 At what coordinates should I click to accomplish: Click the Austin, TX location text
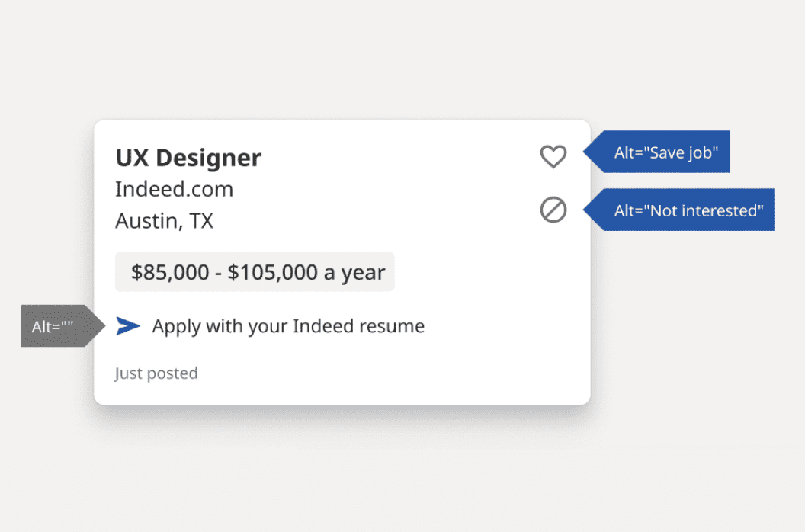164,221
